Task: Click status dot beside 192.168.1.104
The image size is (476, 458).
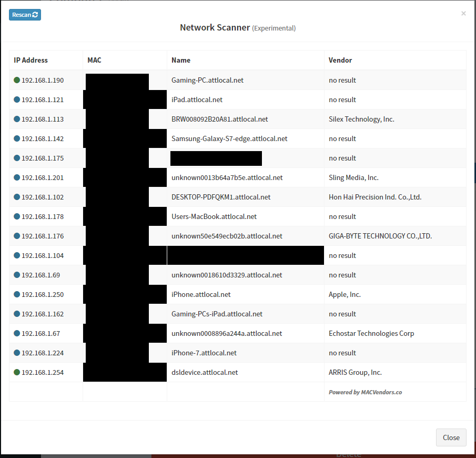Action: (17, 255)
